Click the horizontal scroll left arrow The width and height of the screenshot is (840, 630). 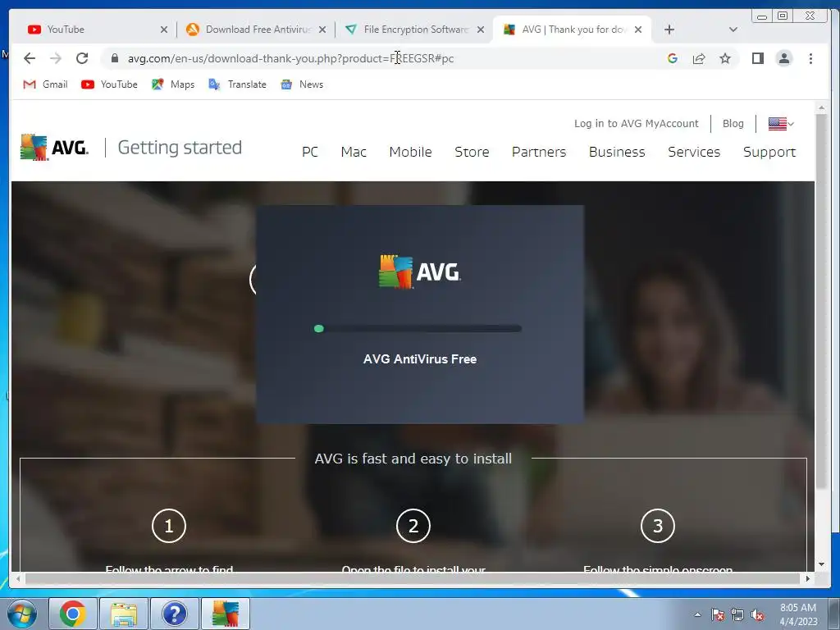(x=18, y=578)
